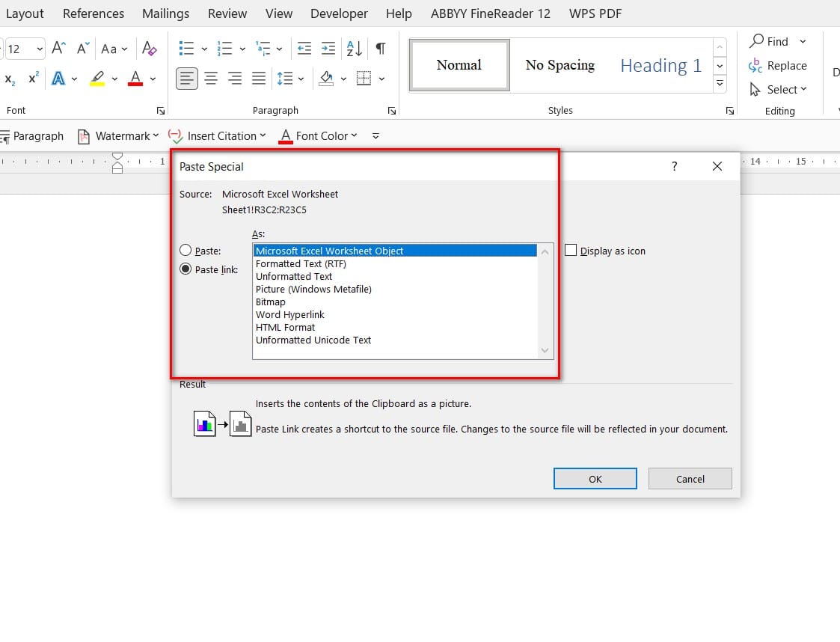The height and width of the screenshot is (642, 840).
Task: Check the Display as icon checkbox
Action: coord(571,250)
